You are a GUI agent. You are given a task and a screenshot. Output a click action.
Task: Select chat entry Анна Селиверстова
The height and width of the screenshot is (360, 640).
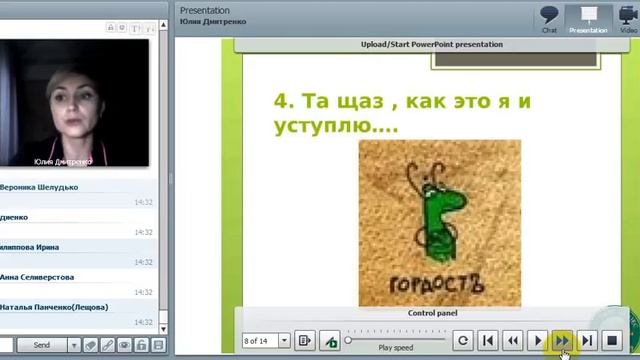(x=78, y=284)
